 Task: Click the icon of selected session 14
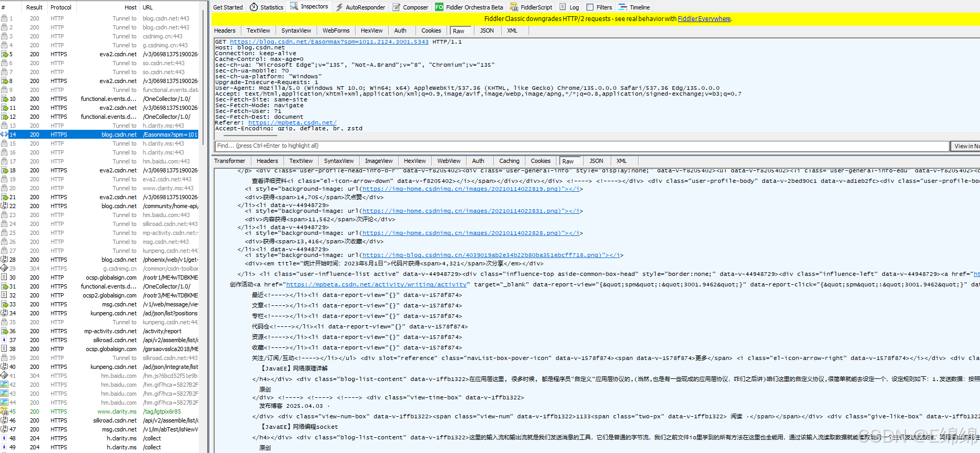(4, 135)
